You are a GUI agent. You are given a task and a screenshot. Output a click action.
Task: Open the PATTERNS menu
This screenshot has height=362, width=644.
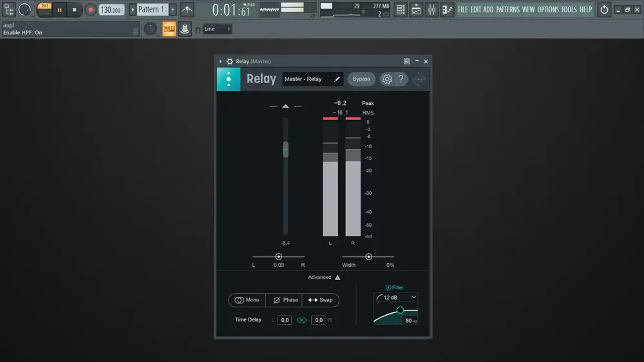pos(507,10)
